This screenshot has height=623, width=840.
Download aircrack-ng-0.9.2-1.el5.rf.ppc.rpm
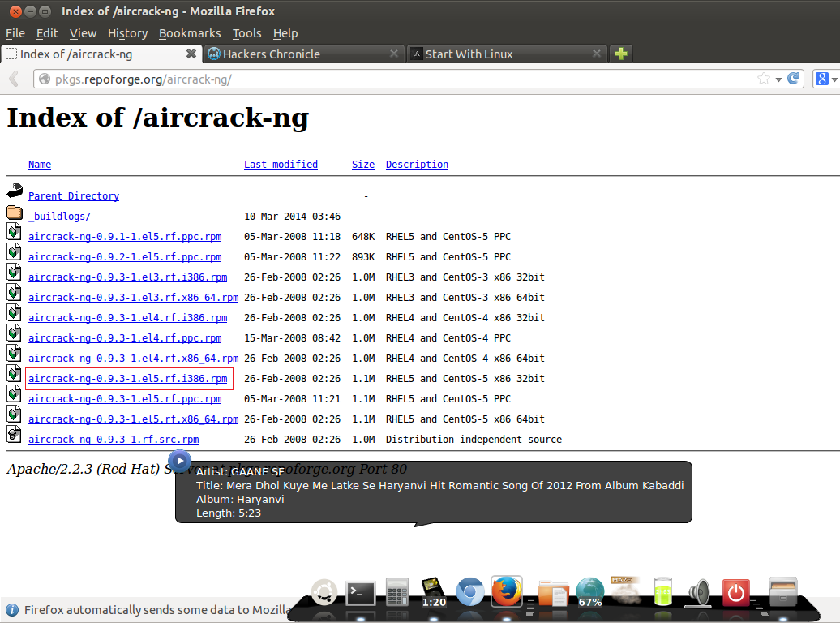pyautogui.click(x=125, y=257)
